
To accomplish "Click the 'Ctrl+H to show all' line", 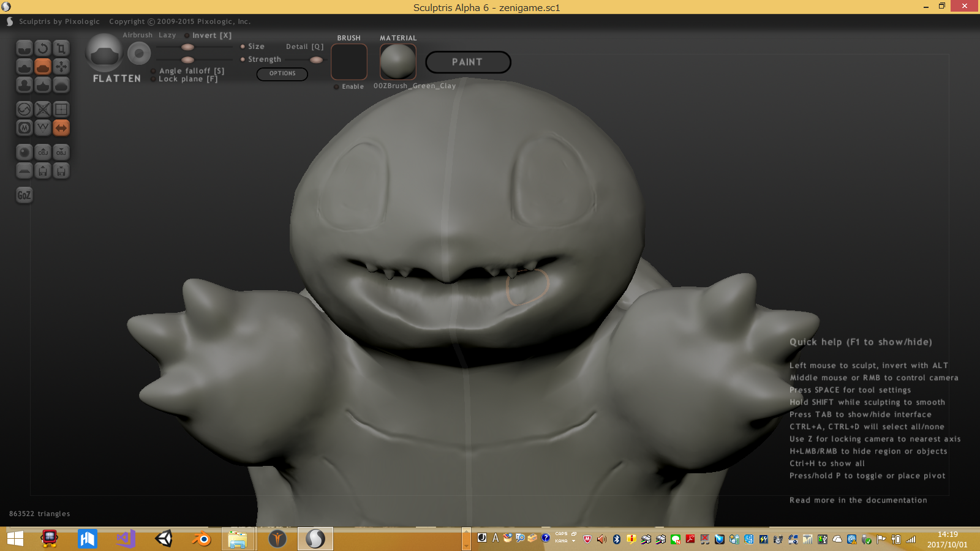I will pos(827,463).
